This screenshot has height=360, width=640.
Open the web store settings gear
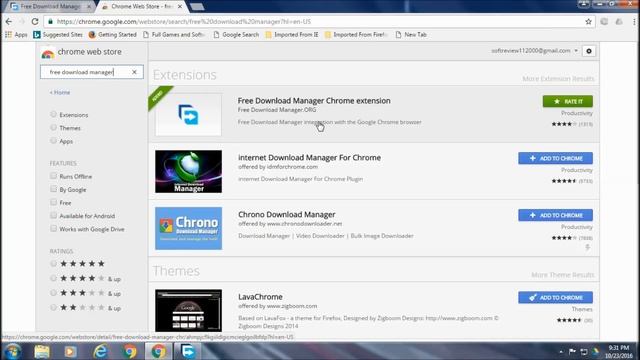click(589, 51)
